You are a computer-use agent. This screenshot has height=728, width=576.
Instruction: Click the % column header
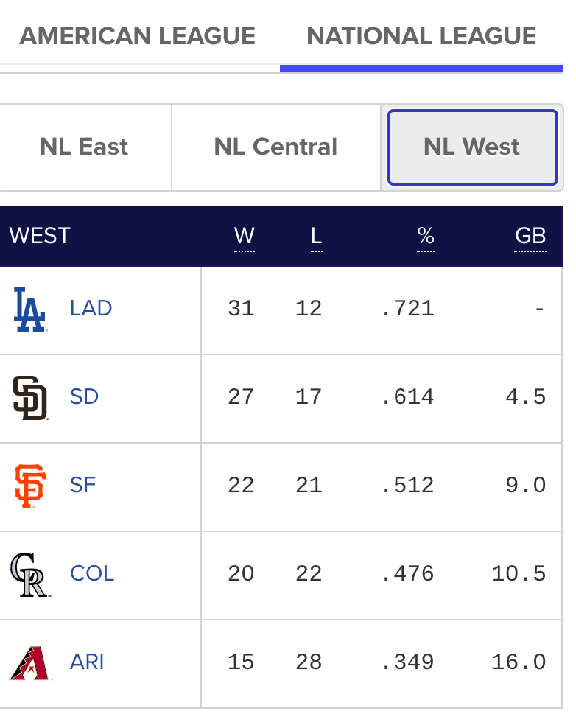[426, 236]
